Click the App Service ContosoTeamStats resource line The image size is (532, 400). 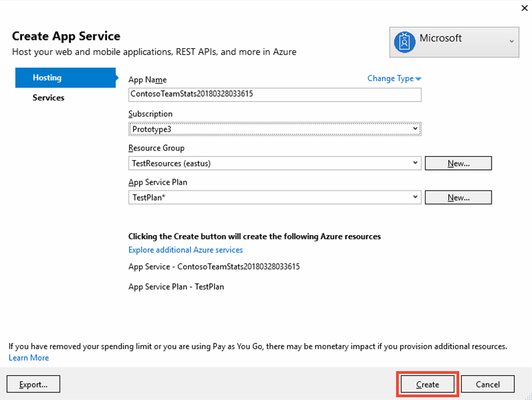point(214,267)
